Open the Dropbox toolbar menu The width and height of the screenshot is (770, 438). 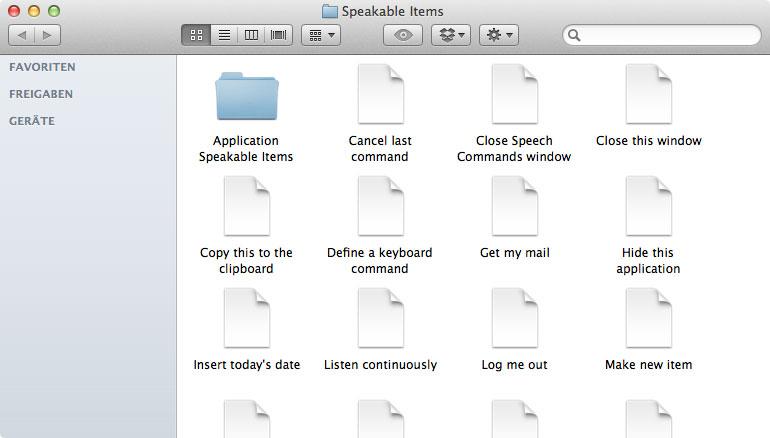[451, 35]
